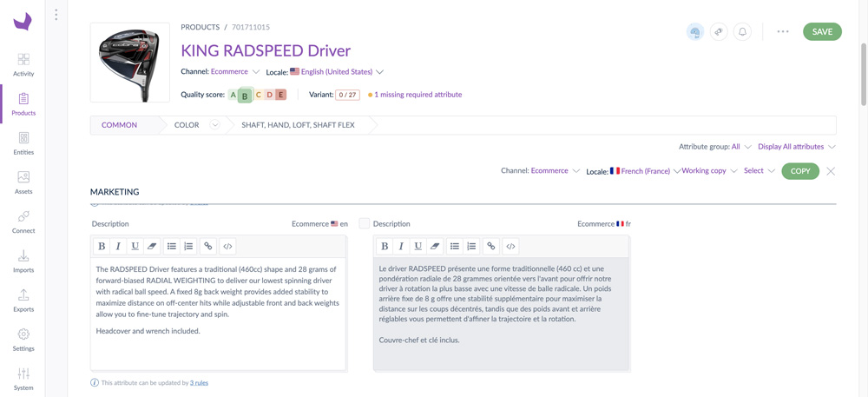Open Exports in the sidebar
868x397 pixels.
point(23,301)
